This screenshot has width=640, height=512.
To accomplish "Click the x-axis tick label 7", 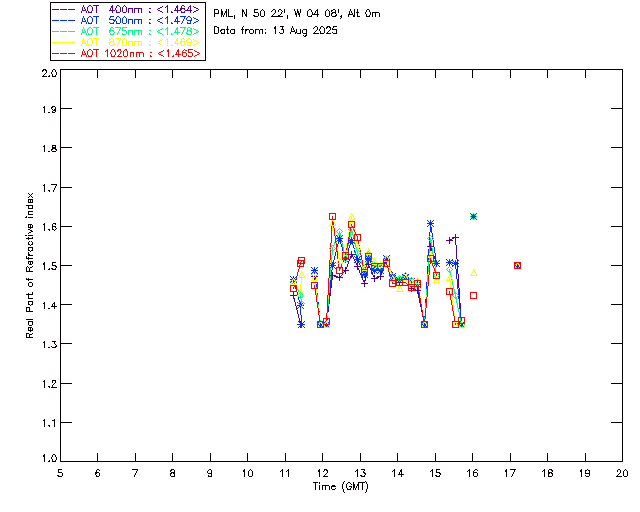I will [135, 473].
